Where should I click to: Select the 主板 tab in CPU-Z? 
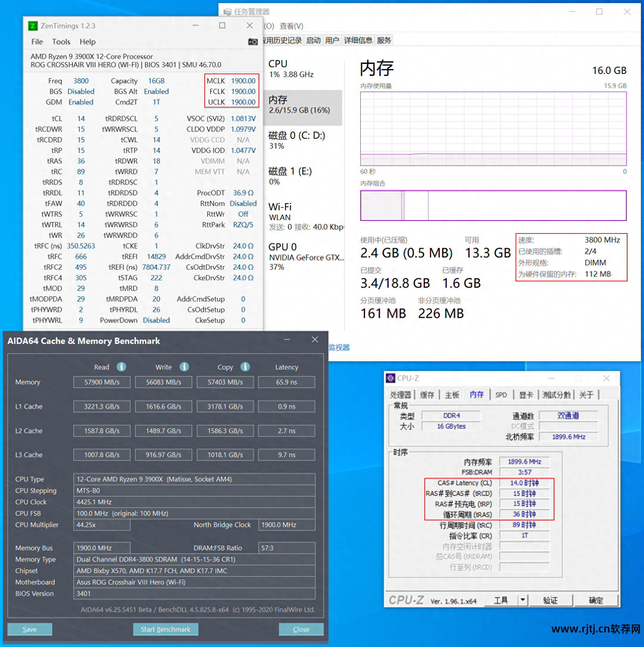pyautogui.click(x=452, y=395)
